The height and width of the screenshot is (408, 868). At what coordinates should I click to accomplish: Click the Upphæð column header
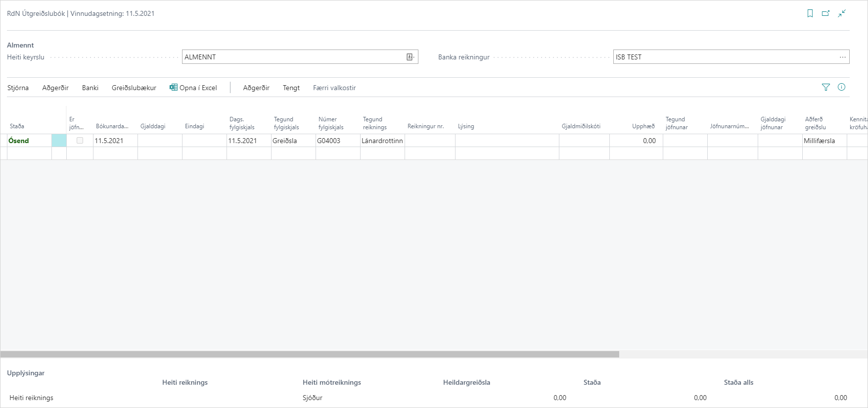click(643, 126)
